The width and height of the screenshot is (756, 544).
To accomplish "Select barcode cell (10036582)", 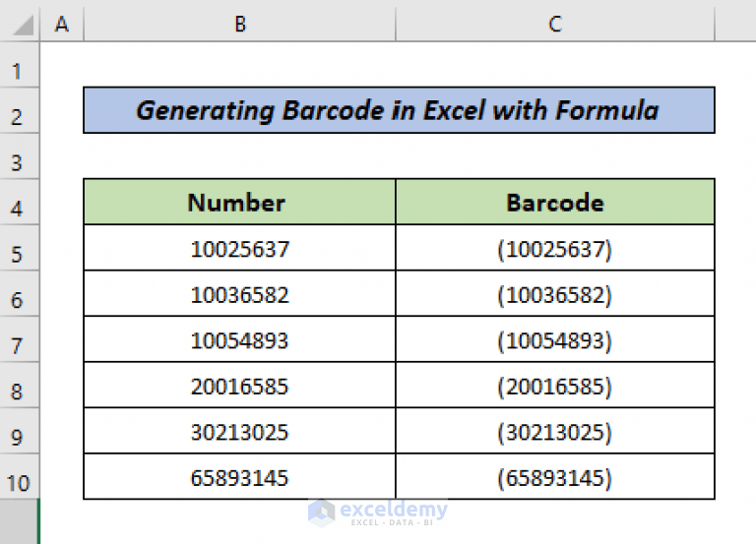I will (x=555, y=293).
